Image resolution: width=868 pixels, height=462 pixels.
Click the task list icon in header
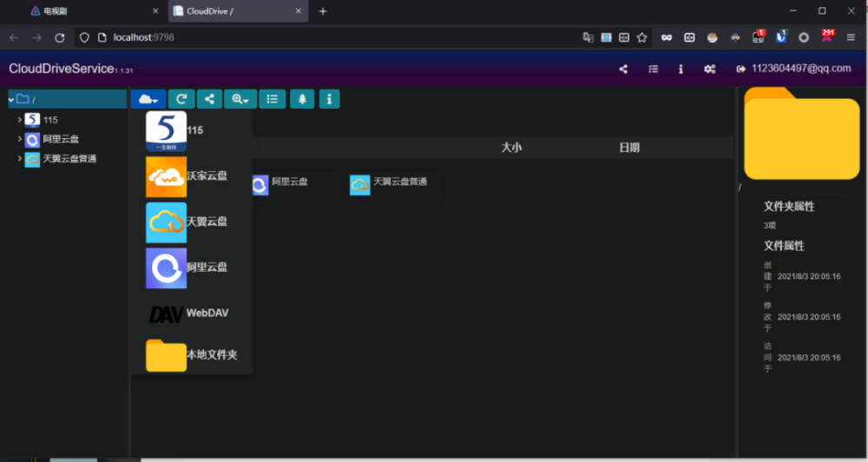(x=653, y=69)
